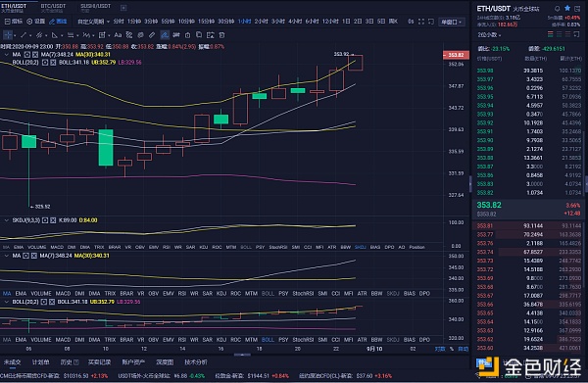Switch to the SUSHI/USDT chart tab
The width and height of the screenshot is (588, 383).
tap(96, 8)
